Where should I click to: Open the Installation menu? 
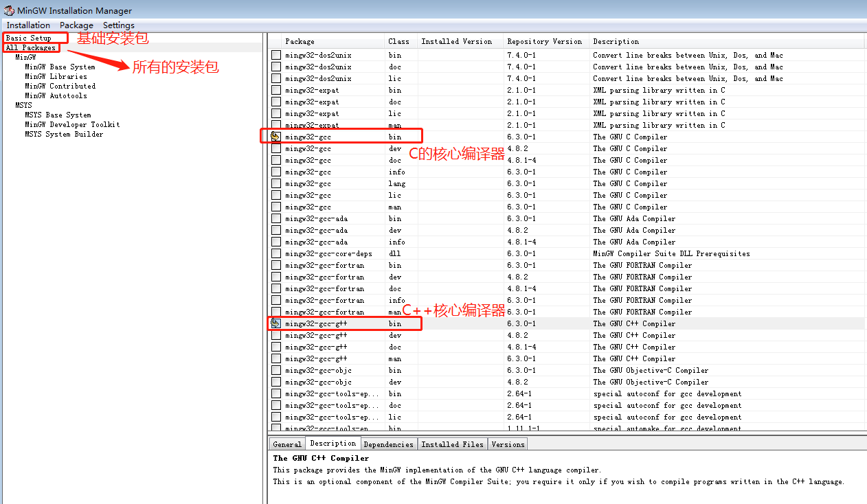click(x=28, y=25)
